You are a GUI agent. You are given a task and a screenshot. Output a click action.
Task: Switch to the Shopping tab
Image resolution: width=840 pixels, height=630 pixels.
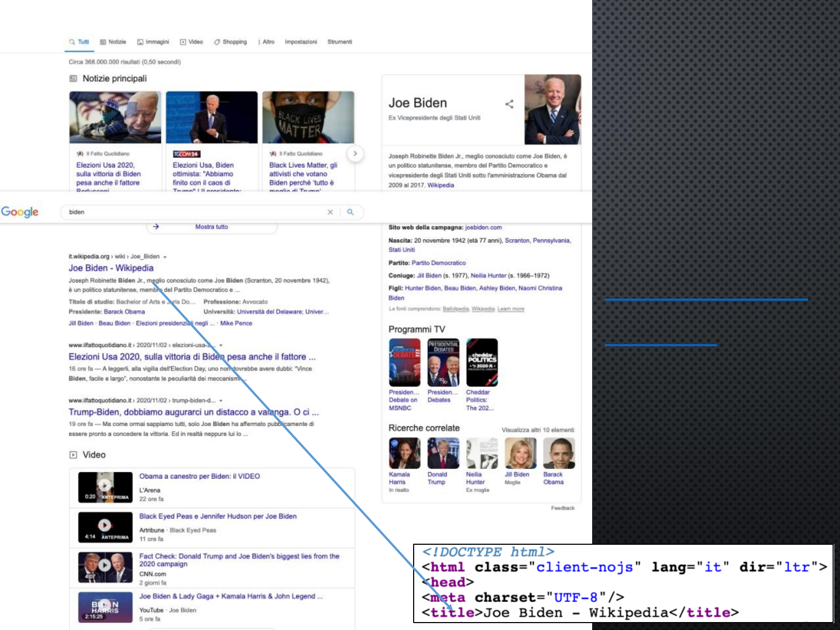(x=230, y=42)
